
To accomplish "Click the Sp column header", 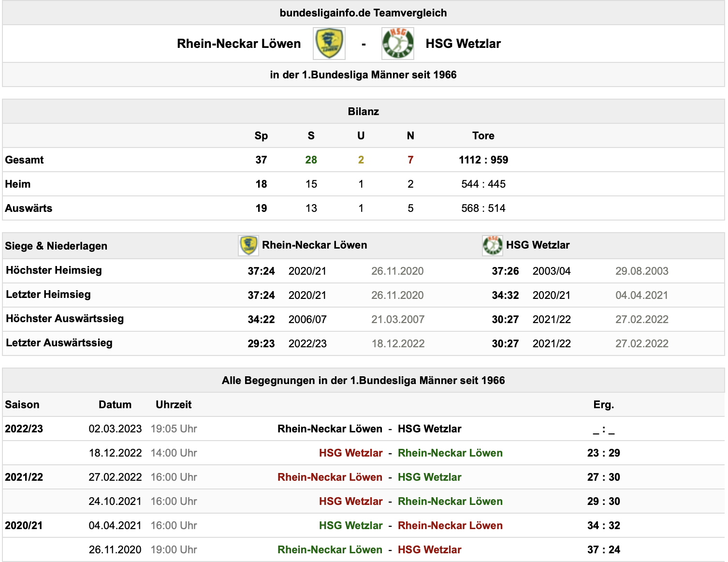I will (x=261, y=136).
